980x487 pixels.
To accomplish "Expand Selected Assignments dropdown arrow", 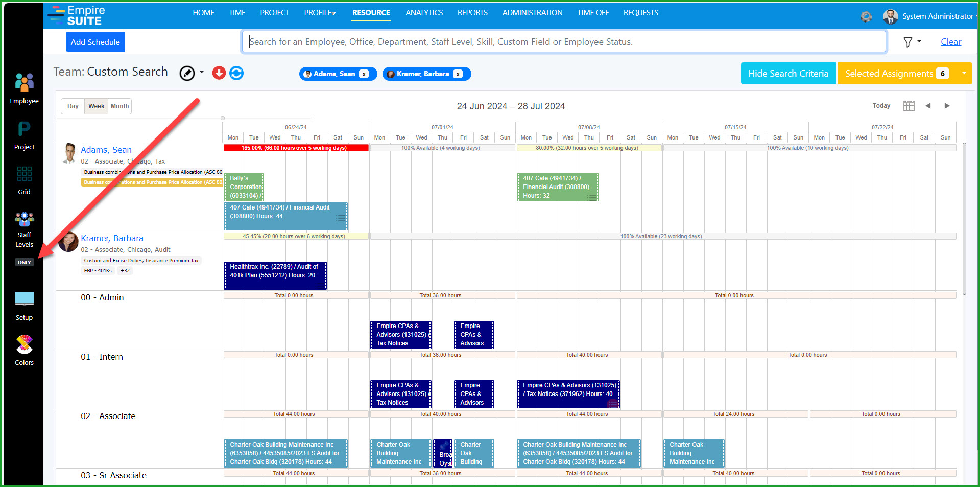I will pos(964,73).
